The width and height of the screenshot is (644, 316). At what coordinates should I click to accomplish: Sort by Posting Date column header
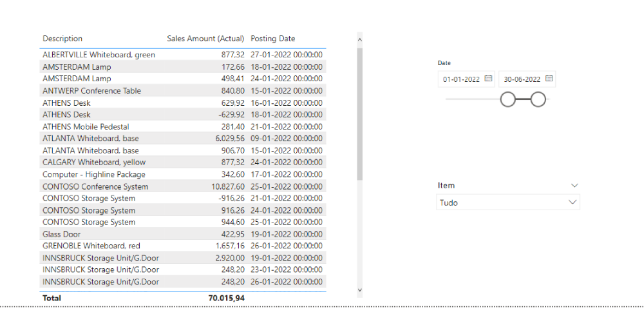(x=273, y=39)
